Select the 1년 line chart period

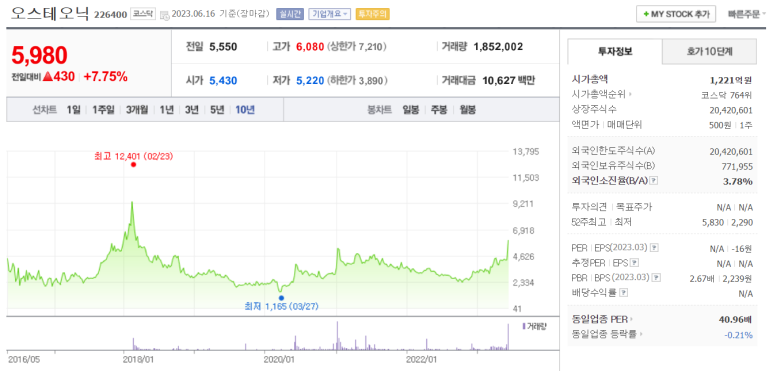click(166, 110)
